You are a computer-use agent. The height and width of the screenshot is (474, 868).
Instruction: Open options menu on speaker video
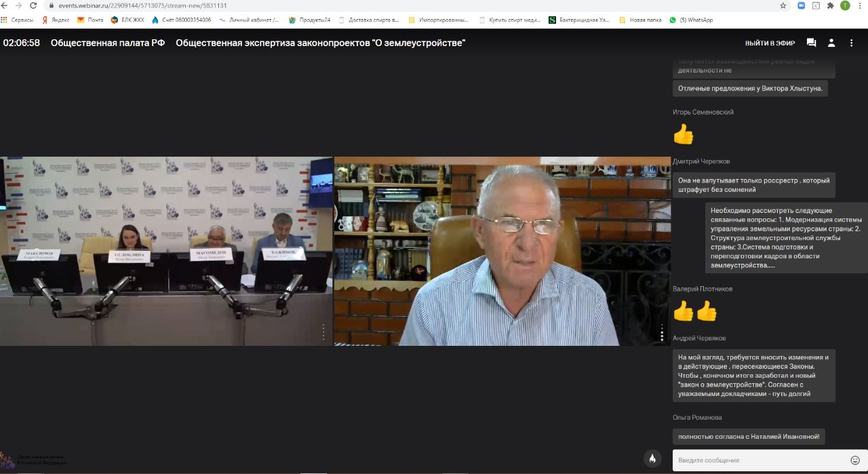click(x=662, y=332)
